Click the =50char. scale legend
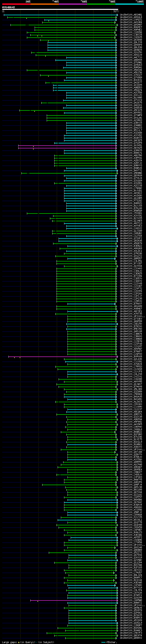 (109, 642)
